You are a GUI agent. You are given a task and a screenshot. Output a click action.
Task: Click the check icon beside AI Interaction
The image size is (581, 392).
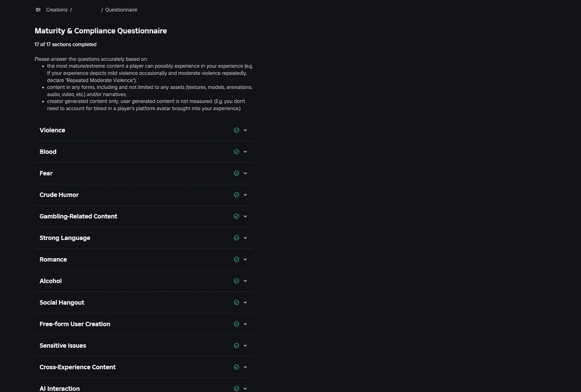236,388
